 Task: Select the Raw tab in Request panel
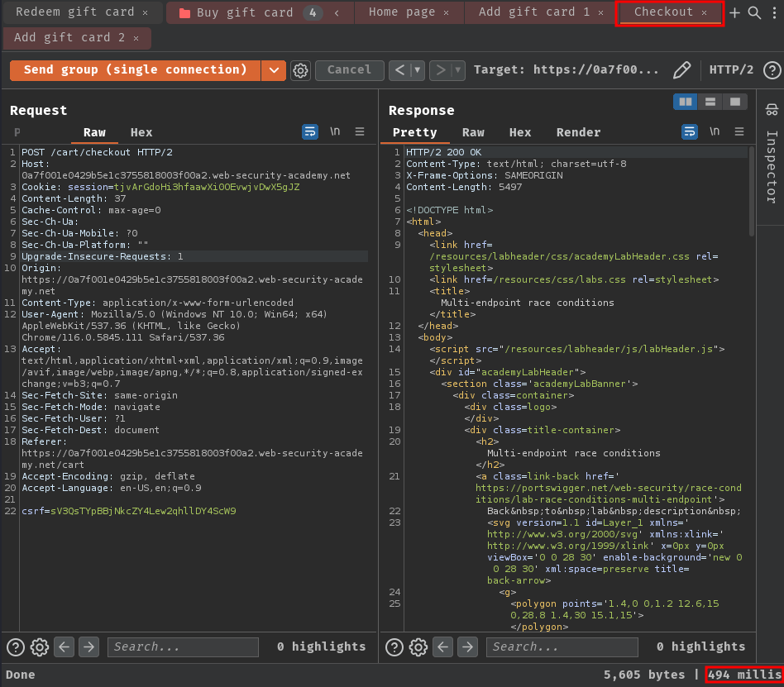coord(94,132)
